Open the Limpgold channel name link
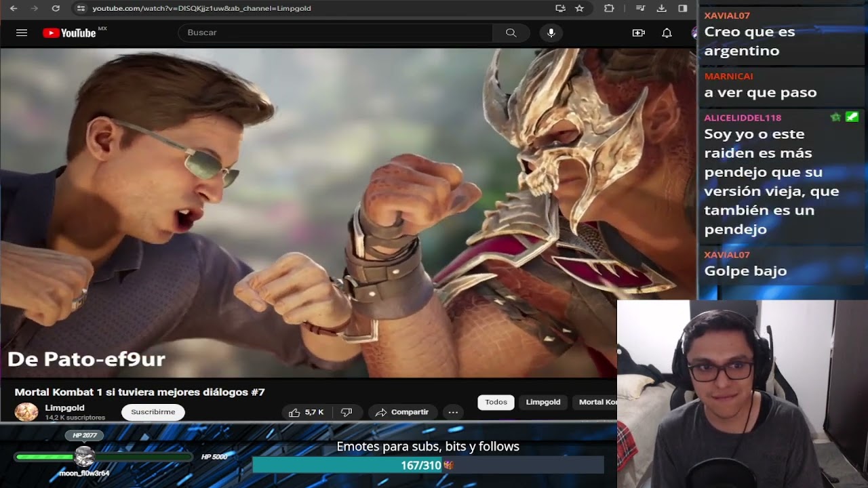The width and height of the screenshot is (868, 488). coord(64,407)
